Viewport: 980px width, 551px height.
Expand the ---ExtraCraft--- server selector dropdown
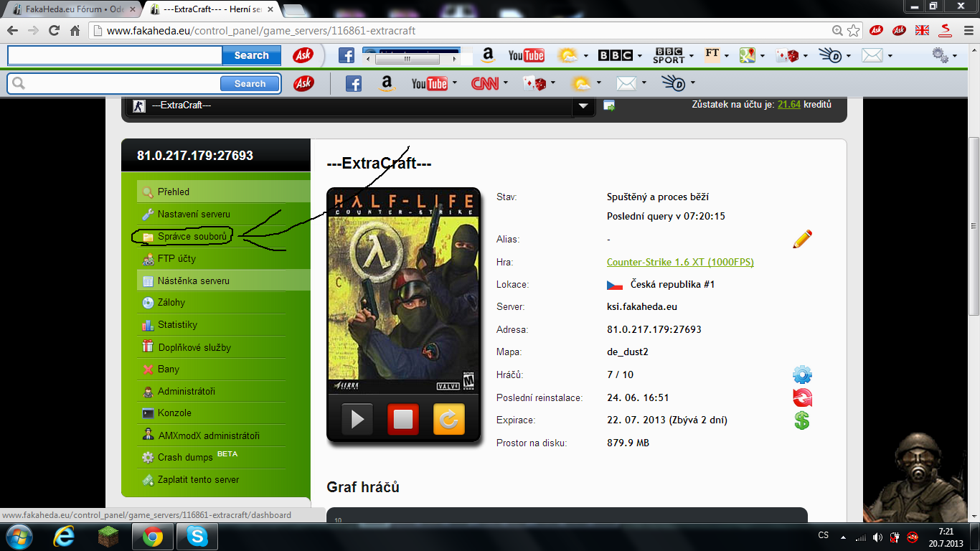tap(583, 106)
